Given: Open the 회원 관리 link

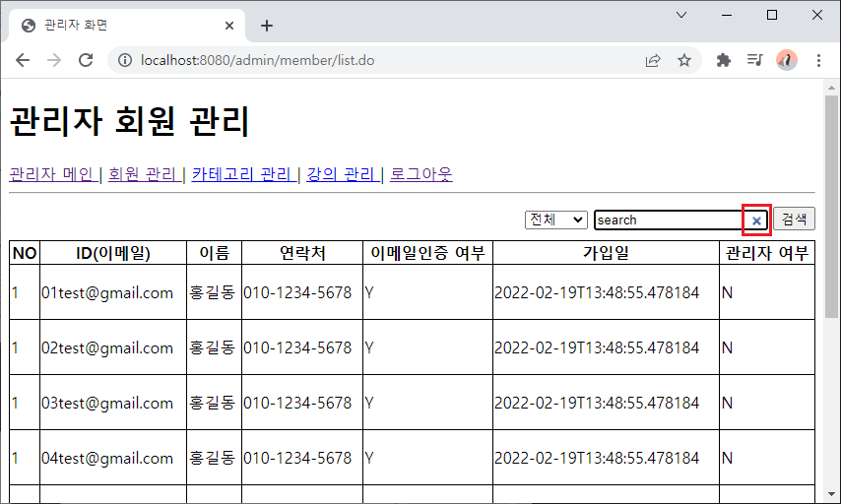Looking at the screenshot, I should click(x=144, y=174).
